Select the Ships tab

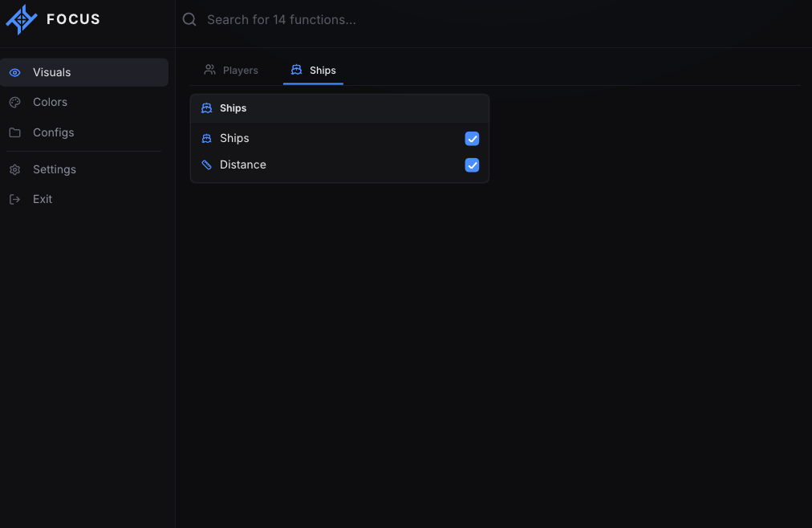[x=313, y=71]
